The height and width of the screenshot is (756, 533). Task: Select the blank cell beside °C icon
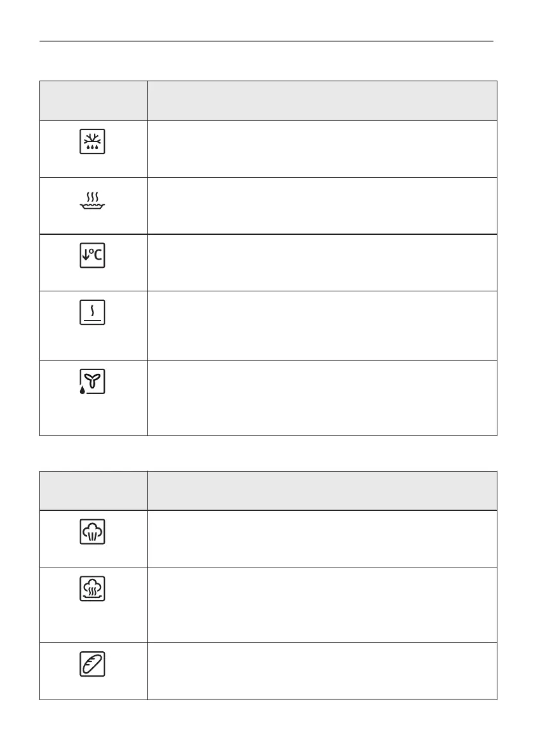[x=322, y=263]
